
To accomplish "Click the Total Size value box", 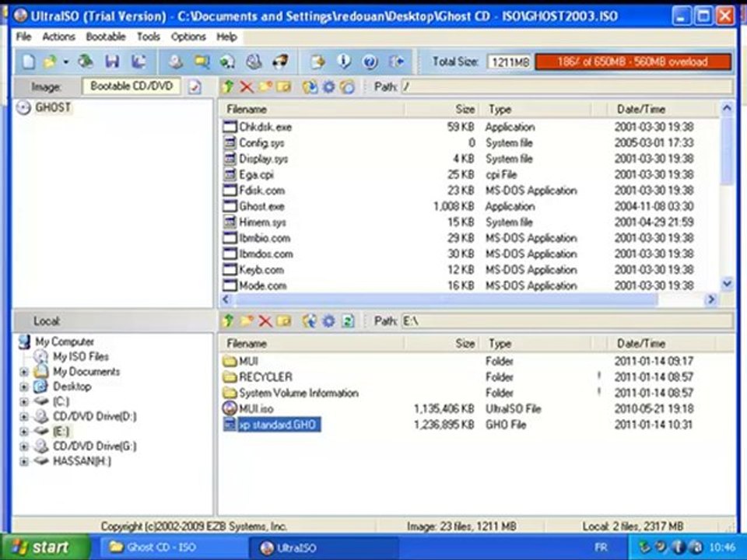I will pyautogui.click(x=510, y=62).
